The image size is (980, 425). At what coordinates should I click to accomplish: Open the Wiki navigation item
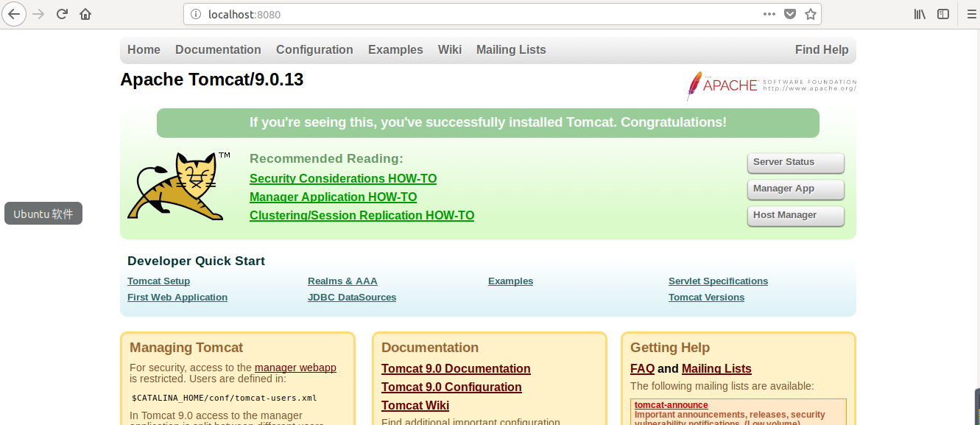tap(450, 50)
